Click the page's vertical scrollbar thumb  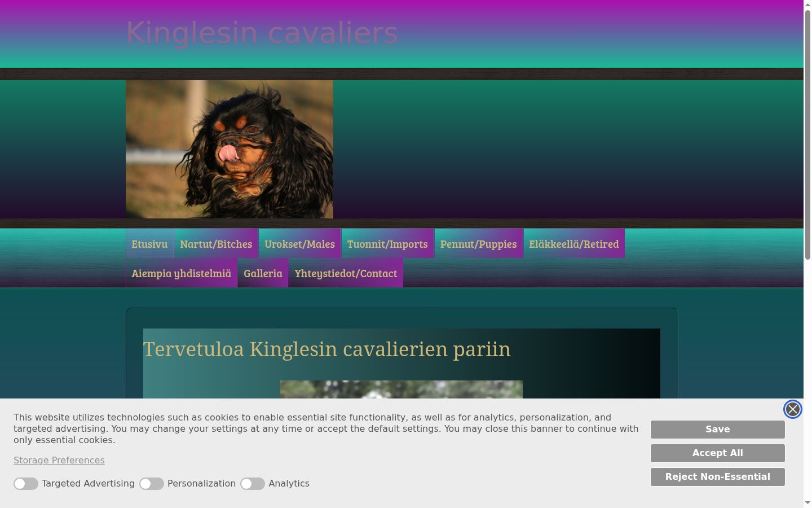click(807, 134)
